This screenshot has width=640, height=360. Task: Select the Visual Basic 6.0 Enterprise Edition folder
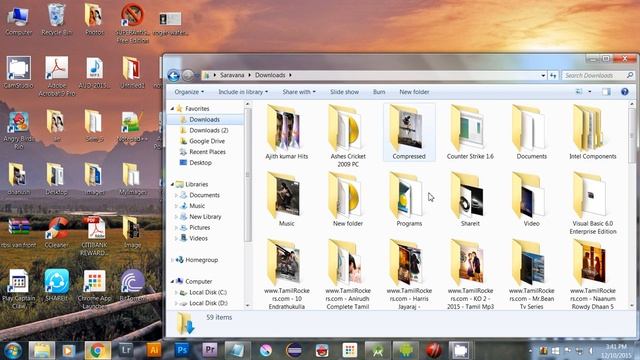click(x=593, y=203)
